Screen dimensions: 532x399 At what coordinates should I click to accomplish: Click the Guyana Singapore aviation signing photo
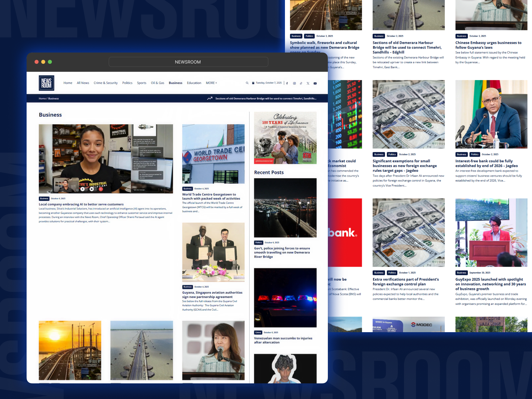coord(213,252)
